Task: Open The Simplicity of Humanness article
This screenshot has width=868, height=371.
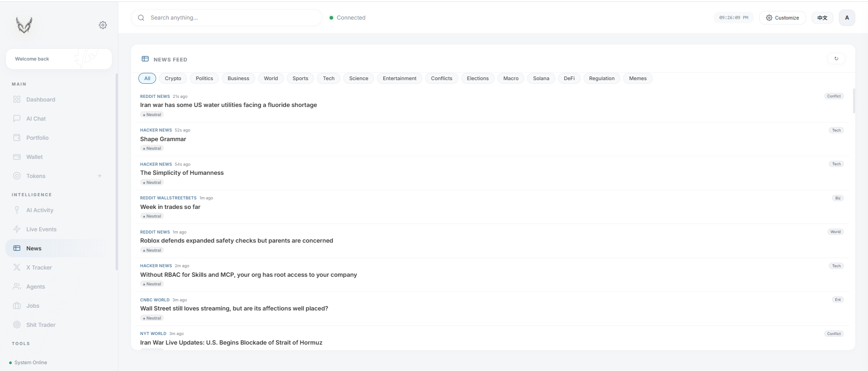Action: point(182,173)
